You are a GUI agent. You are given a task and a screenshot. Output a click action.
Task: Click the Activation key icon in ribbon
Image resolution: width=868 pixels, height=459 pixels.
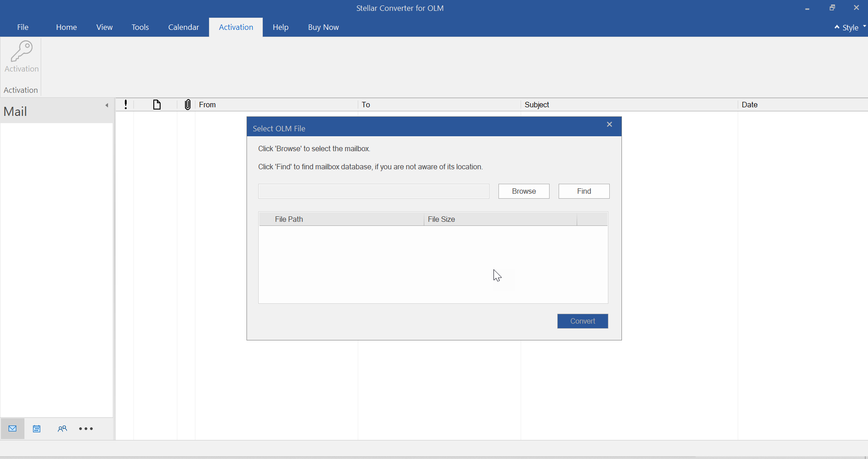coord(22,56)
